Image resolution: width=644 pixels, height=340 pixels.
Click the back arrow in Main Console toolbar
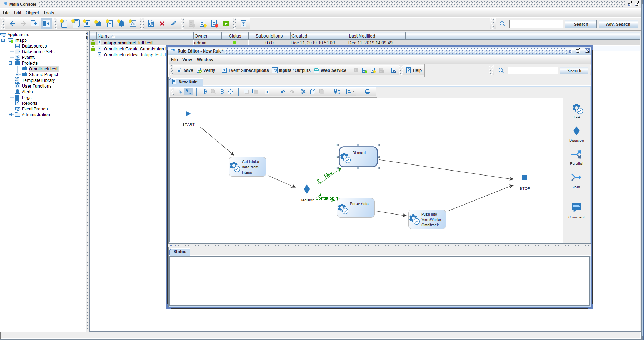(12, 24)
